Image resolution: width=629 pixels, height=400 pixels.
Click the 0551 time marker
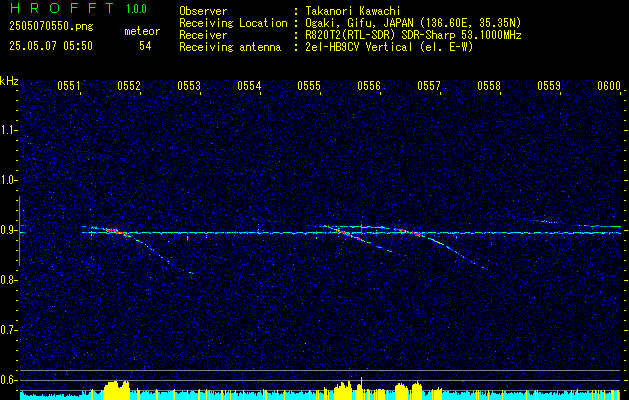(x=69, y=86)
